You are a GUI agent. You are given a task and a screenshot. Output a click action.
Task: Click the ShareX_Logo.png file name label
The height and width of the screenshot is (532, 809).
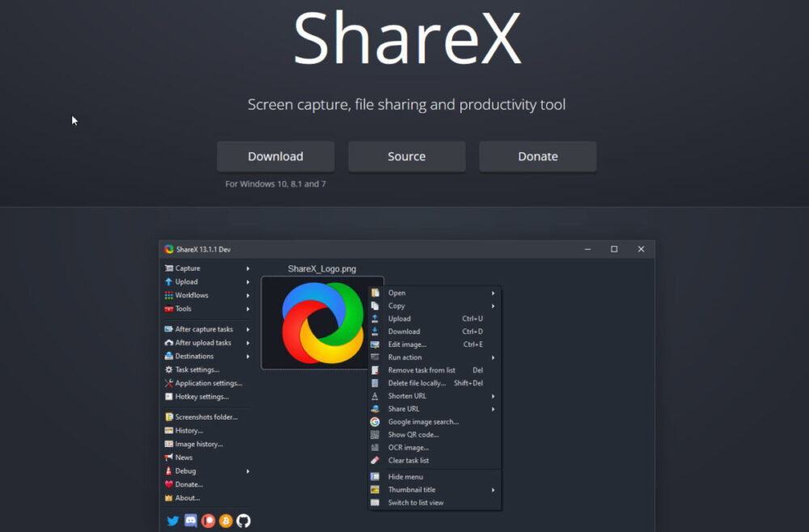(x=322, y=268)
